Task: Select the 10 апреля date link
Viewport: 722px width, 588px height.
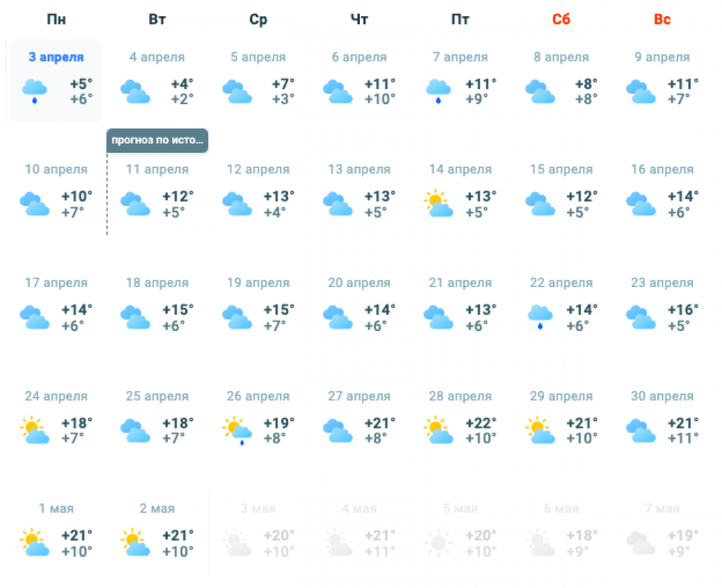Action: pos(56,170)
